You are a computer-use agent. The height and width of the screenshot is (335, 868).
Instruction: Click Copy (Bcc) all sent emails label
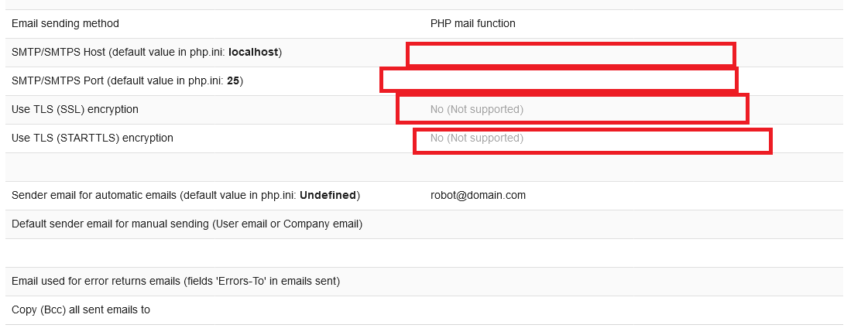pos(81,310)
